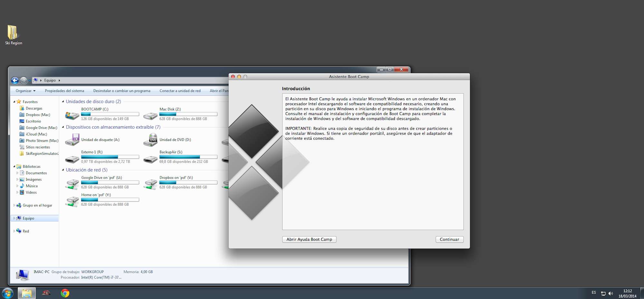Screen dimensions: 644x299
Task: Click the BackupAir (S:) capacity bar
Action: click(188, 157)
